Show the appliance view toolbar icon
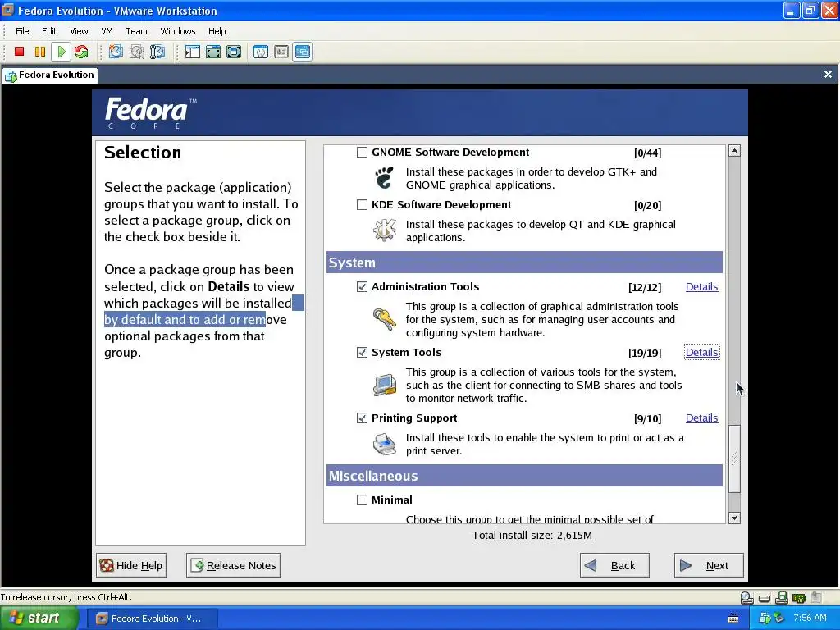This screenshot has height=630, width=840. click(281, 52)
